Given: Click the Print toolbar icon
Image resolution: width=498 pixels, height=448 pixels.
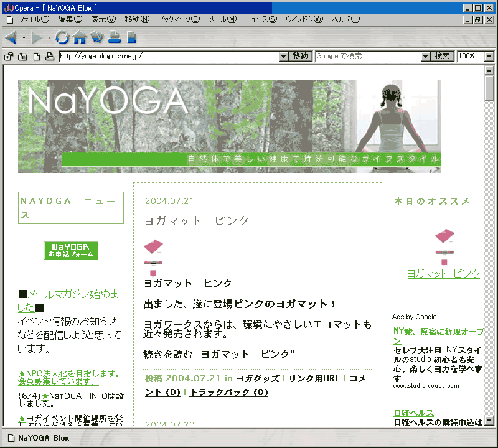Looking at the screenshot, I should (115, 37).
